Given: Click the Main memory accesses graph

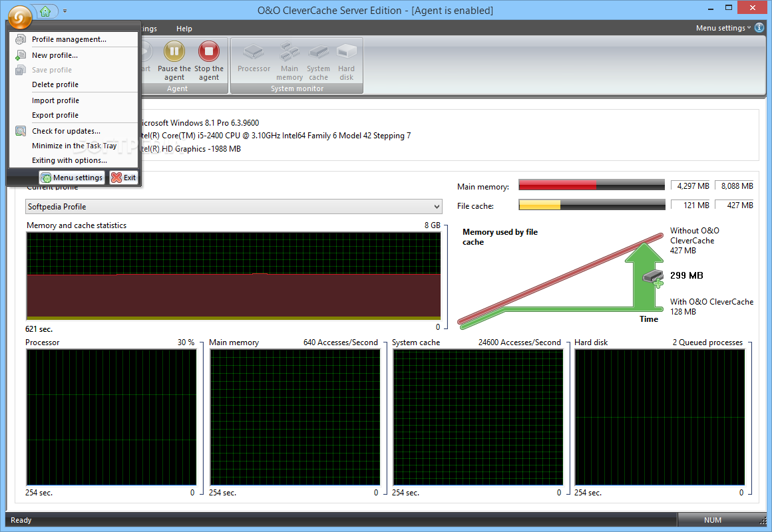Looking at the screenshot, I should pyautogui.click(x=295, y=418).
